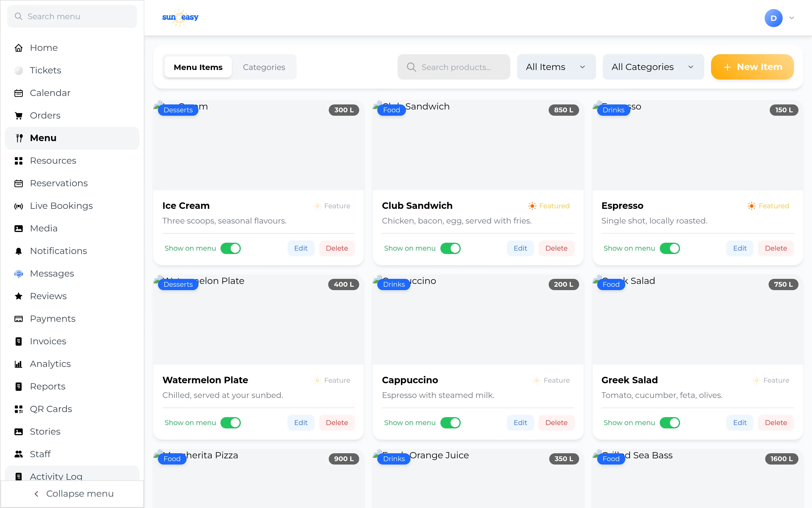This screenshot has width=812, height=508.
Task: Feature the Watermelon Plate item
Action: coord(332,380)
